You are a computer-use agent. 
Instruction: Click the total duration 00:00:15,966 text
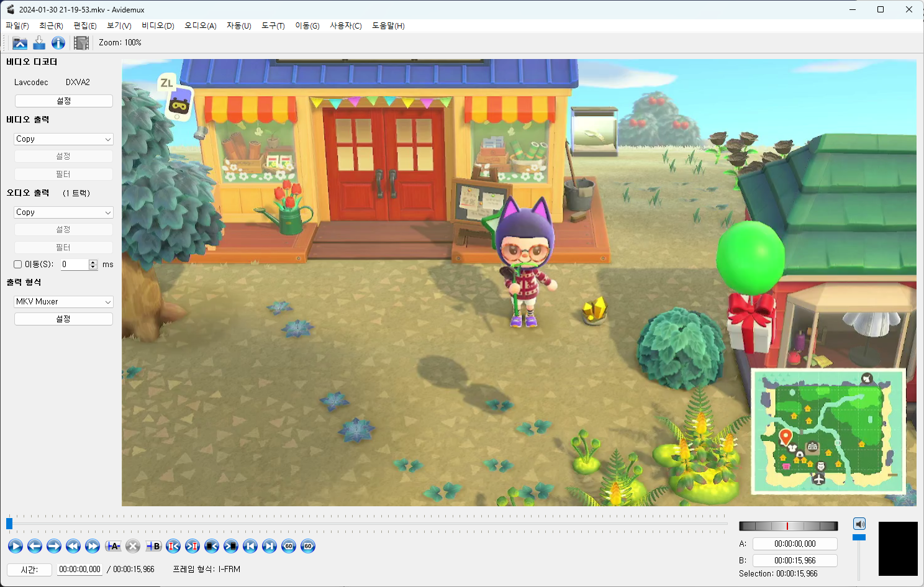pos(134,570)
